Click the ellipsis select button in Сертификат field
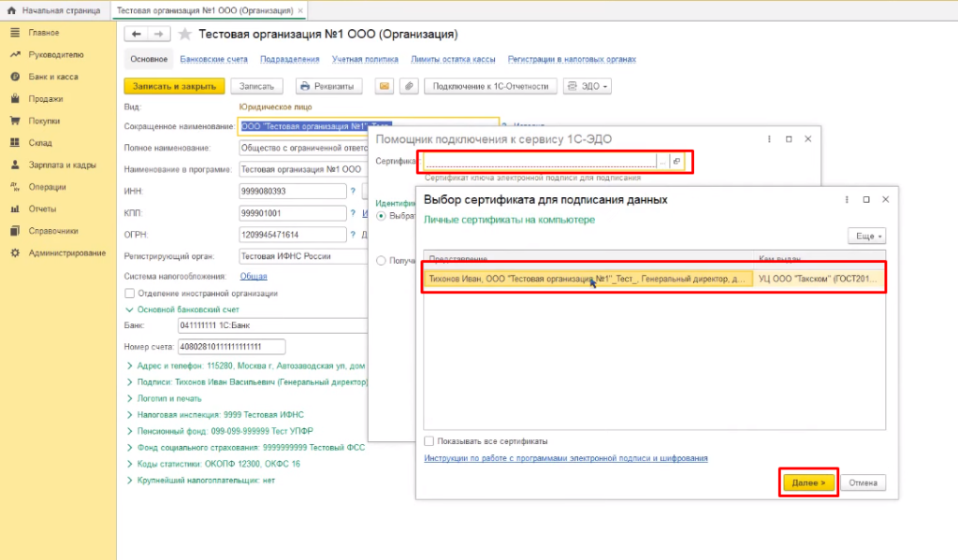 (663, 161)
